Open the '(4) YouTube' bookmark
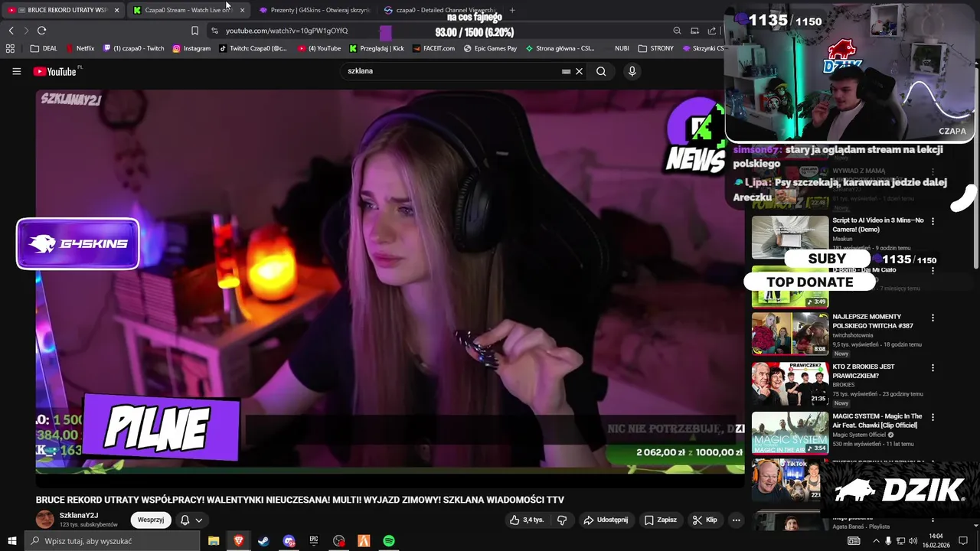 (319, 48)
